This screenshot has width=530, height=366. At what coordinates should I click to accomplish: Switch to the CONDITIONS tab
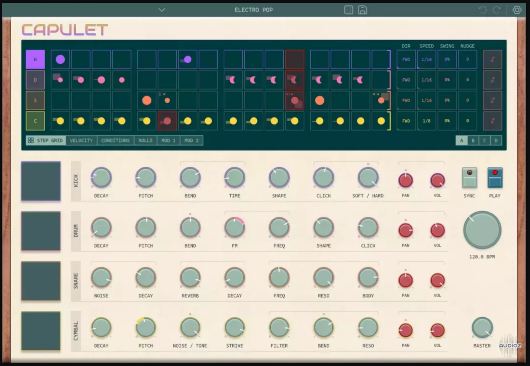[115, 140]
